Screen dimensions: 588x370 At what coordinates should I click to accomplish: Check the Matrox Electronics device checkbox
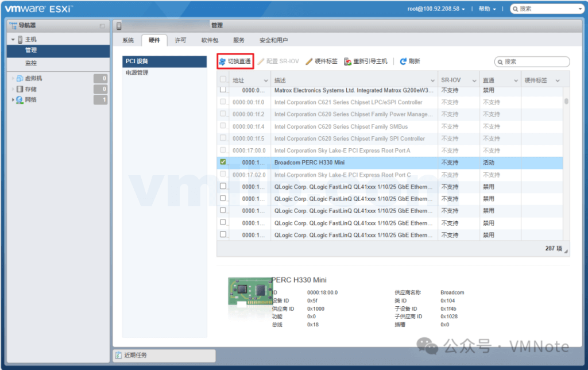(x=223, y=90)
